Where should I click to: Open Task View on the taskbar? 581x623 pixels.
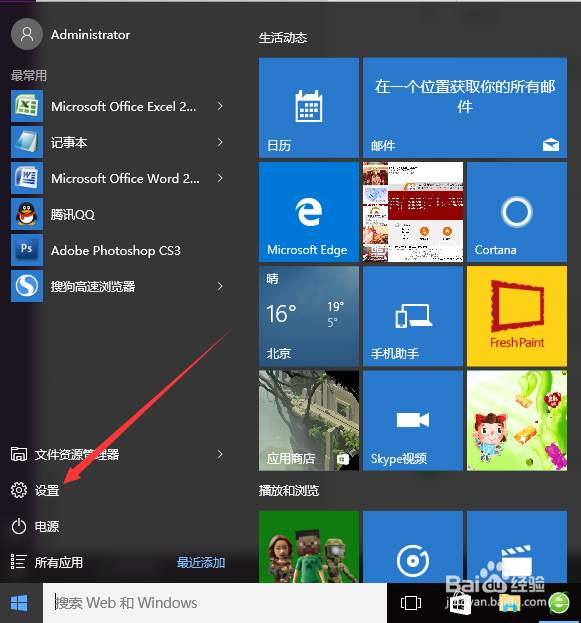(411, 603)
